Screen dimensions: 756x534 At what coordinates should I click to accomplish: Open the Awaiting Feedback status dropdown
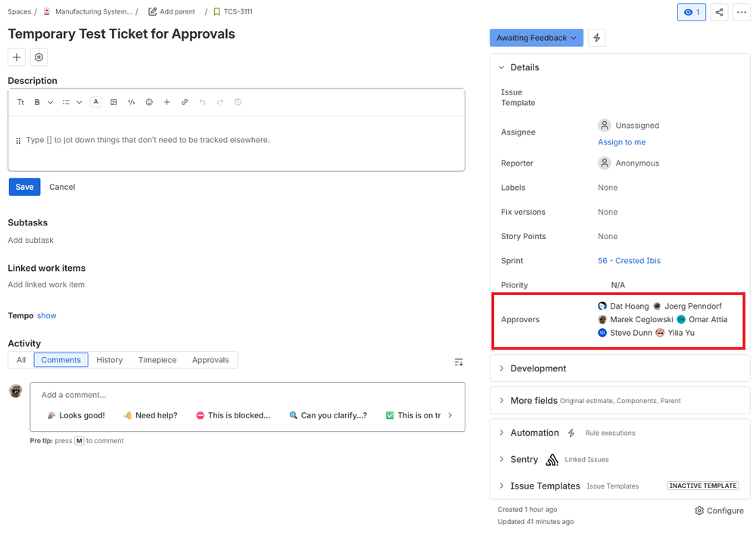click(x=536, y=38)
